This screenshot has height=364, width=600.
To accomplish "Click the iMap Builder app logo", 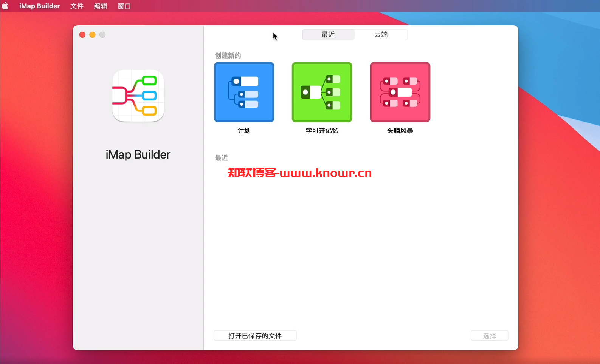I will [138, 96].
